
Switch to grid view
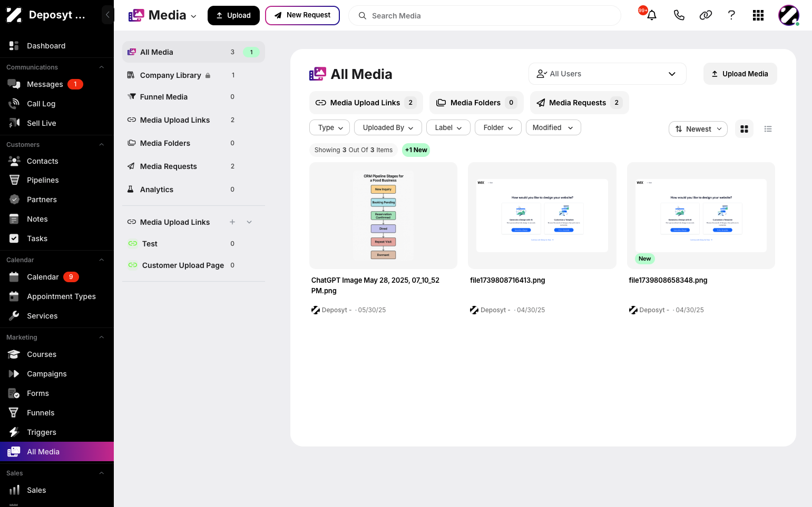click(x=744, y=129)
